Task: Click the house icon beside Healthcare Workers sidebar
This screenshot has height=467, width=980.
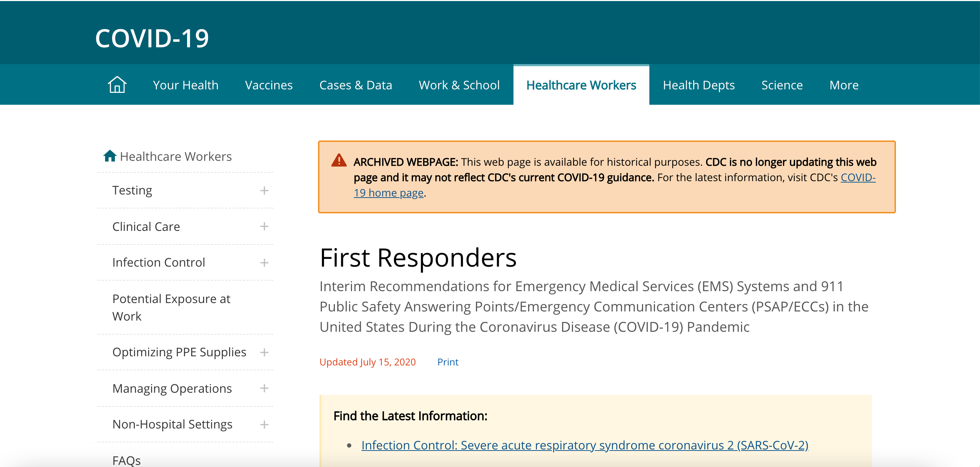Action: pyautogui.click(x=110, y=156)
